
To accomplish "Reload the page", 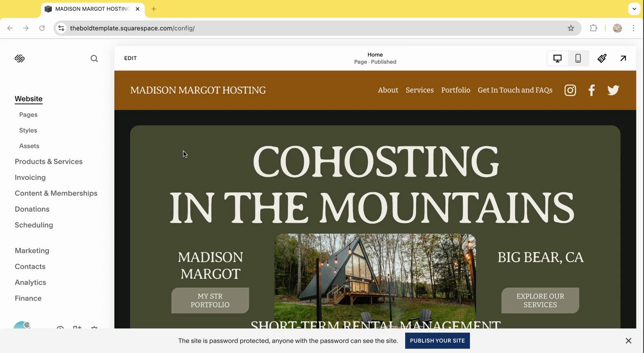I will [42, 28].
